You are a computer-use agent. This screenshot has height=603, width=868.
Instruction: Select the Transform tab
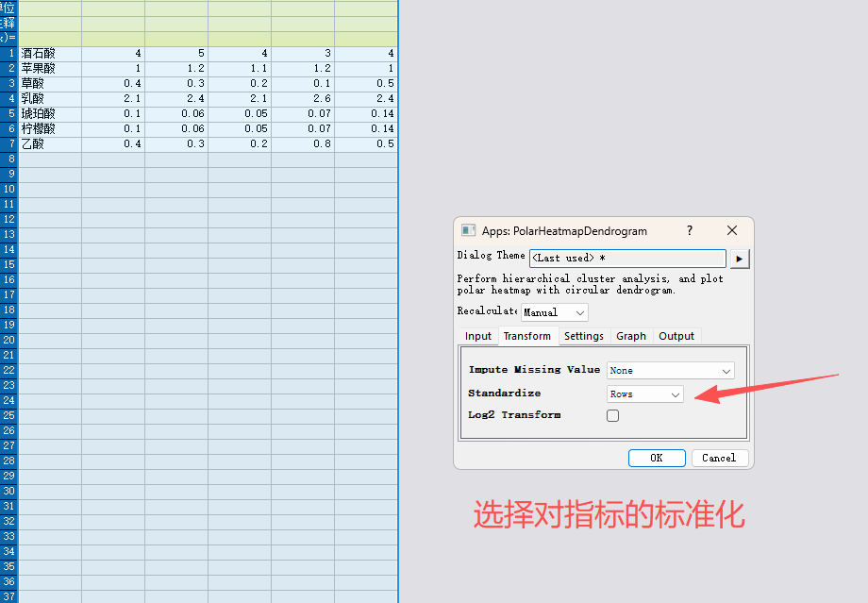(x=527, y=336)
